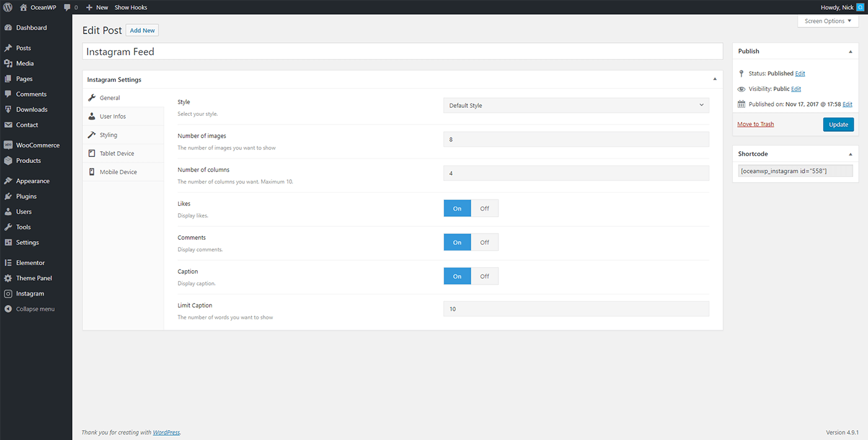Open the Tablet Device tab
The image size is (868, 440).
[x=123, y=154]
